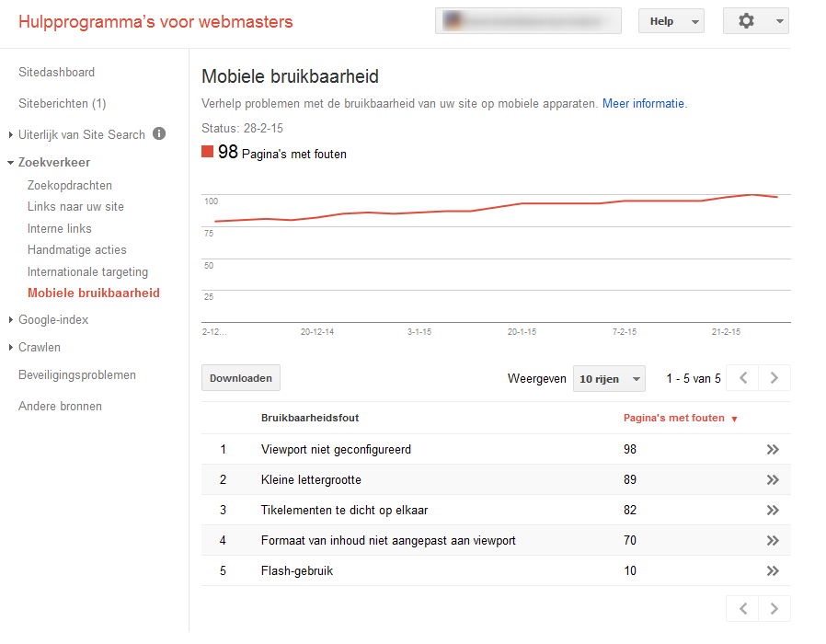
Task: Expand the Google-index section
Action: coord(53,320)
